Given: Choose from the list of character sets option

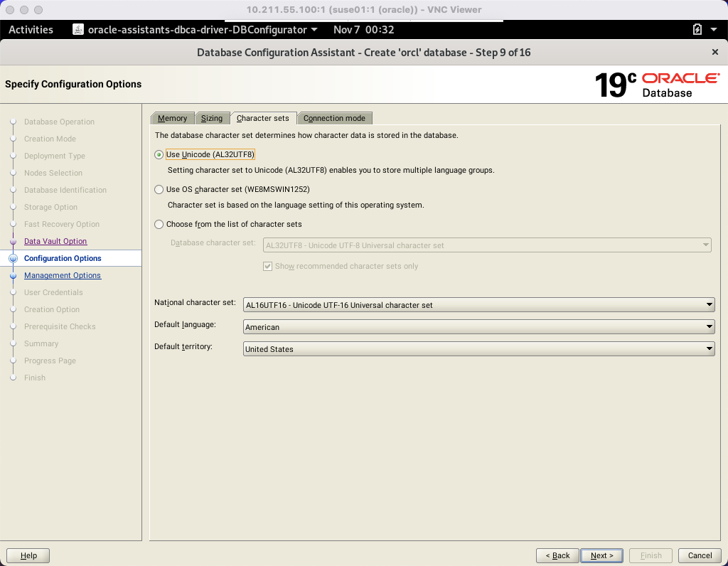Looking at the screenshot, I should (159, 224).
